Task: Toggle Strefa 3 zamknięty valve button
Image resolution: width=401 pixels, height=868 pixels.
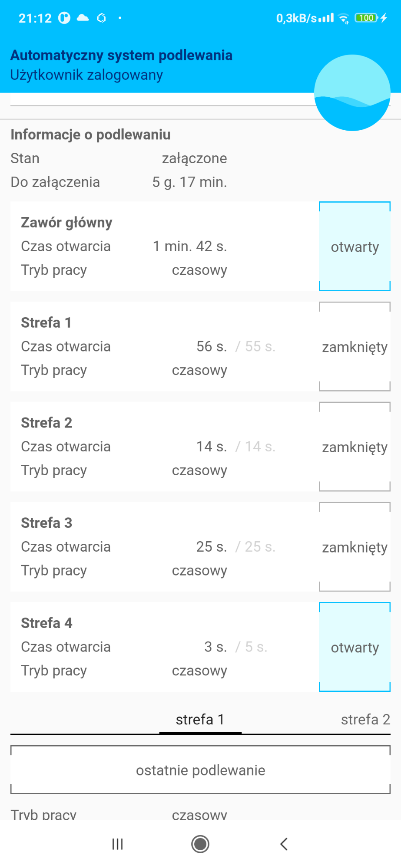Action: (x=355, y=547)
